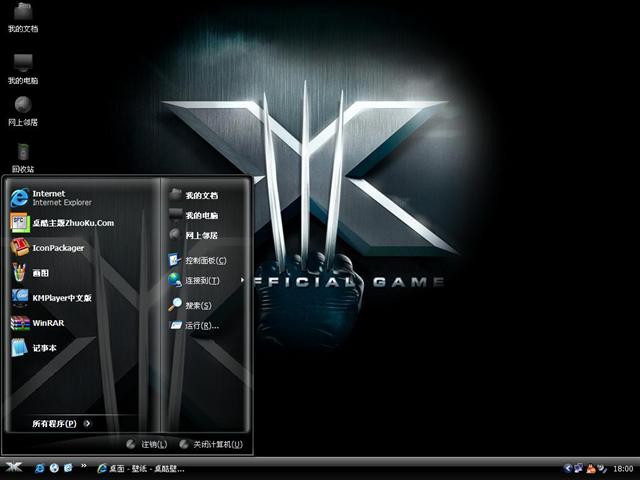This screenshot has width=640, height=480.
Task: Click the X start button on taskbar
Action: [x=13, y=467]
